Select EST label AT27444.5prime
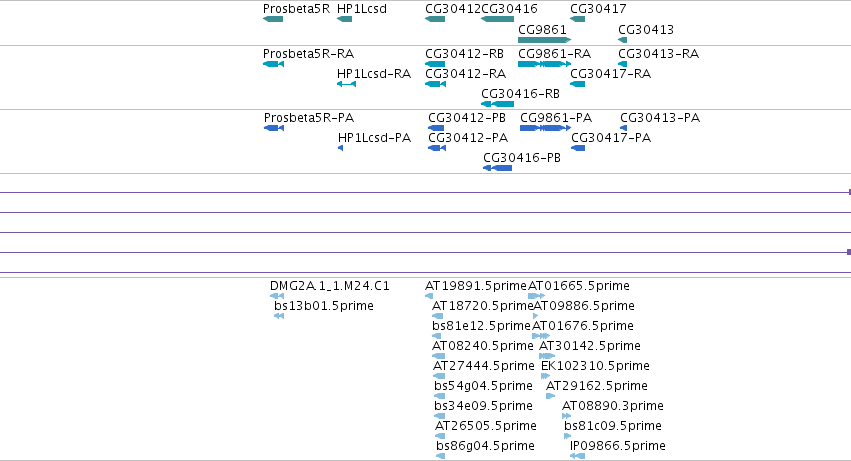Viewport: 851px width, 461px height. click(484, 367)
